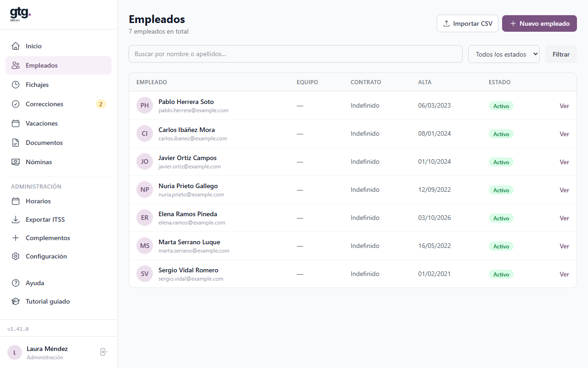Click the date 01/02/2021

click(435, 274)
